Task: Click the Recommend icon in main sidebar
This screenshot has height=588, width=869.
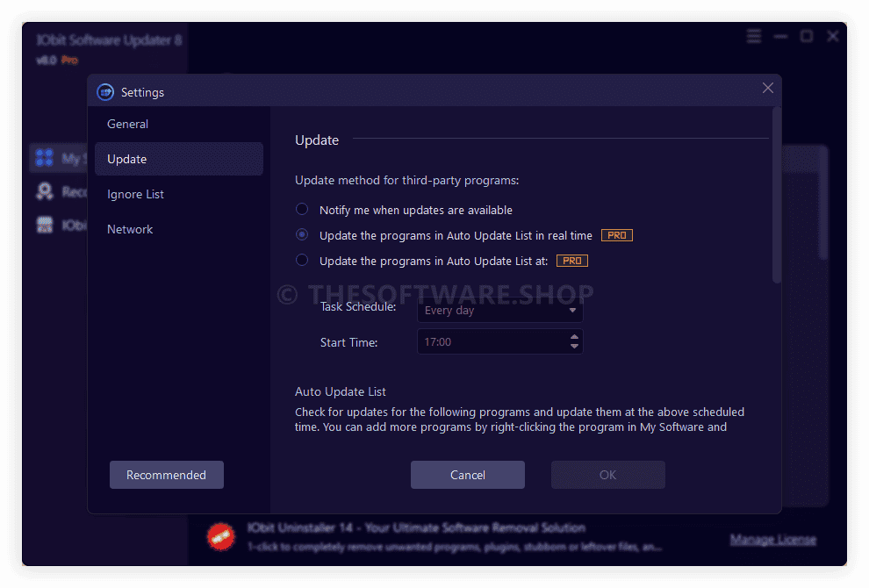Action: pos(45,191)
